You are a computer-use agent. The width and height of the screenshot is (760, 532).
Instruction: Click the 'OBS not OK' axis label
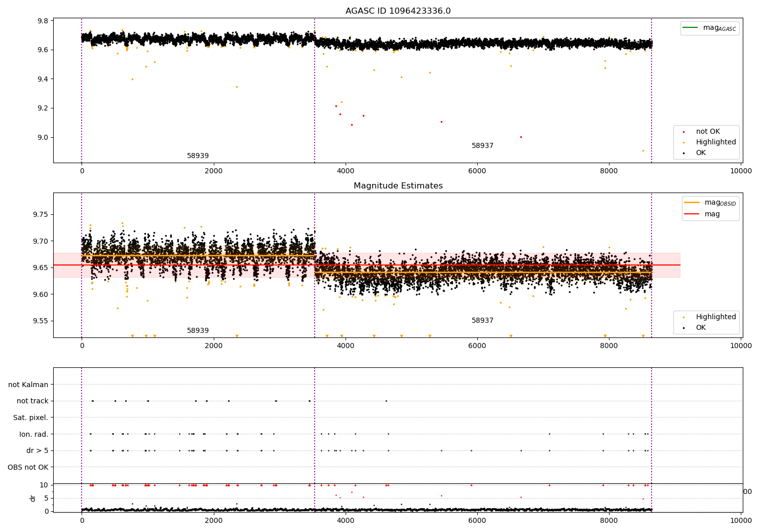coord(28,467)
